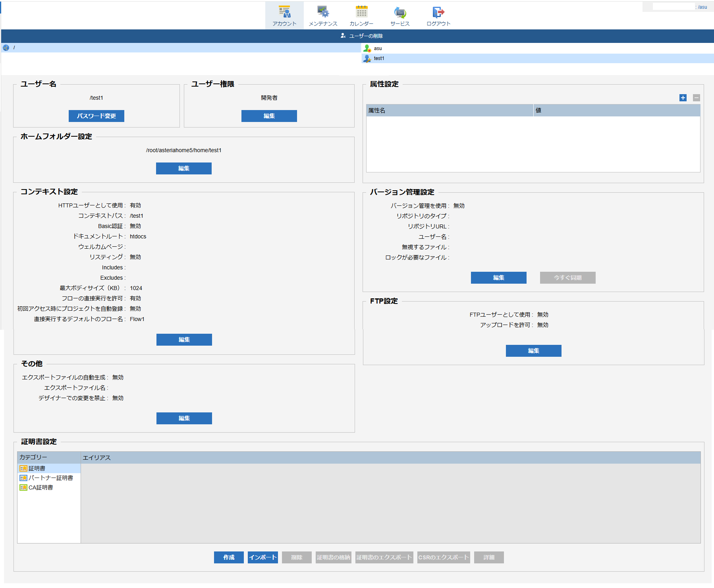Click 編集 under その他
The width and height of the screenshot is (714, 588).
pos(184,418)
